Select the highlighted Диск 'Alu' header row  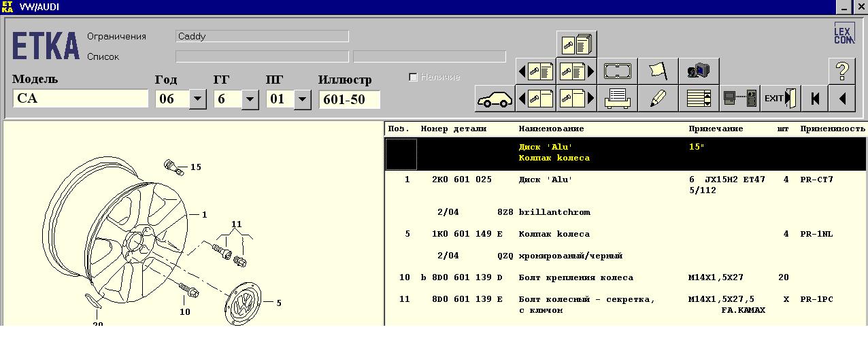click(x=626, y=152)
